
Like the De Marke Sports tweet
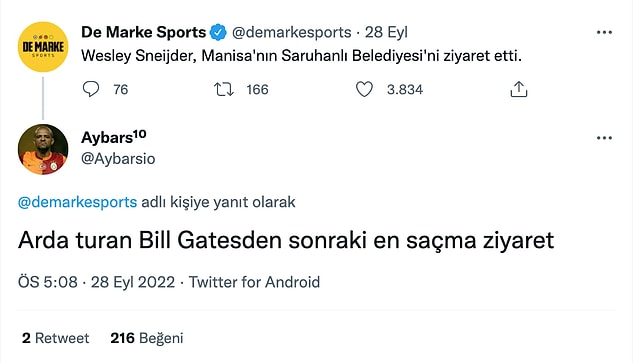364,89
